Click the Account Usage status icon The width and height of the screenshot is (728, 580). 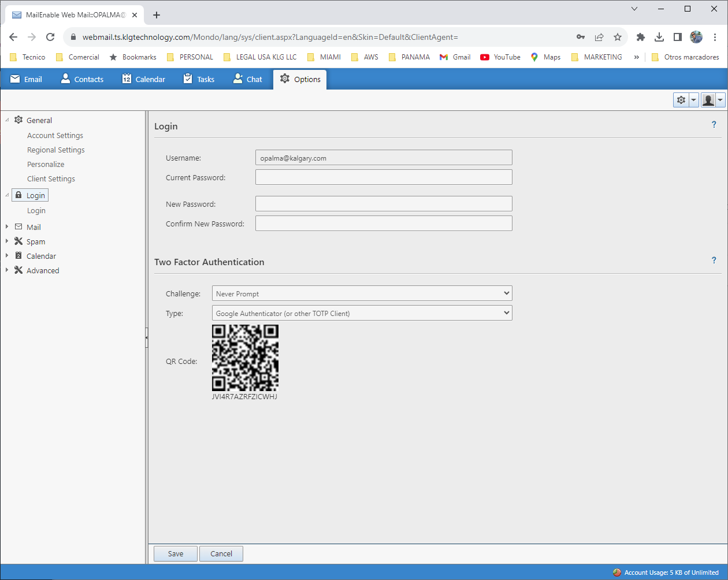(617, 572)
